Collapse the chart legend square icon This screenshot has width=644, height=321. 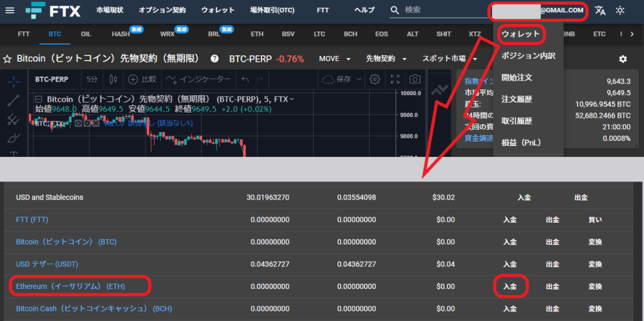tap(39, 99)
